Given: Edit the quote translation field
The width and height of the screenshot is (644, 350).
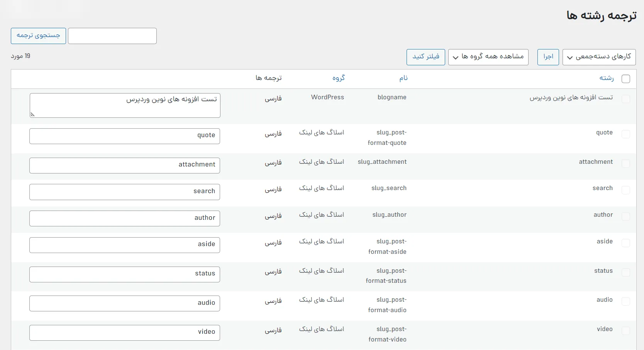Looking at the screenshot, I should (125, 136).
